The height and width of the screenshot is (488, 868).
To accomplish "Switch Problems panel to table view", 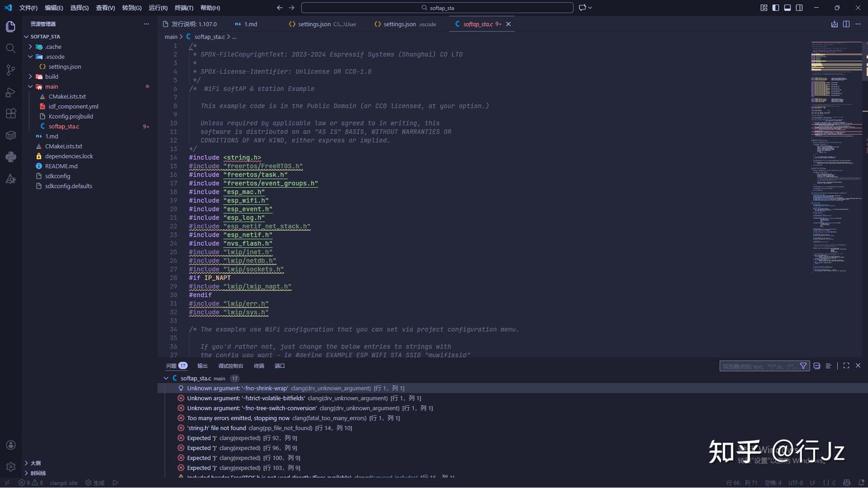I will [828, 366].
